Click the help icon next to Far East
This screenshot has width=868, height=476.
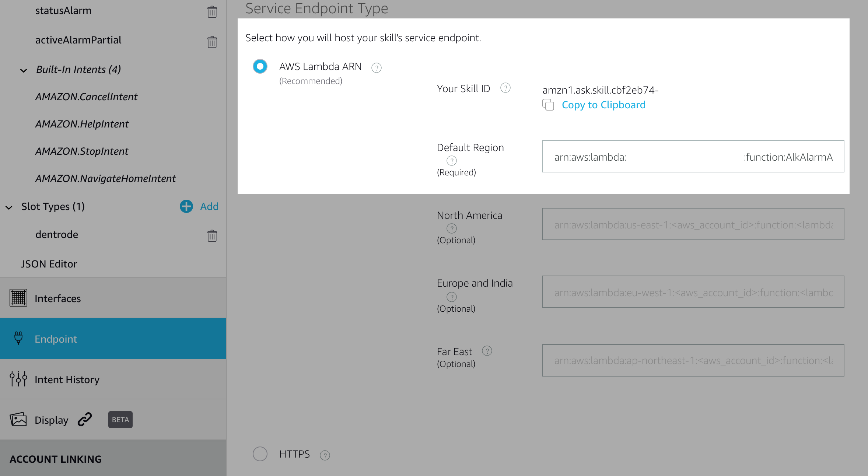(487, 351)
